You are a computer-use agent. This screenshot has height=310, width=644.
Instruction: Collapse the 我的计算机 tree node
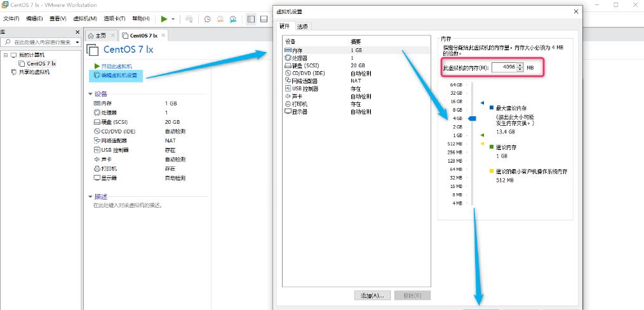6,55
